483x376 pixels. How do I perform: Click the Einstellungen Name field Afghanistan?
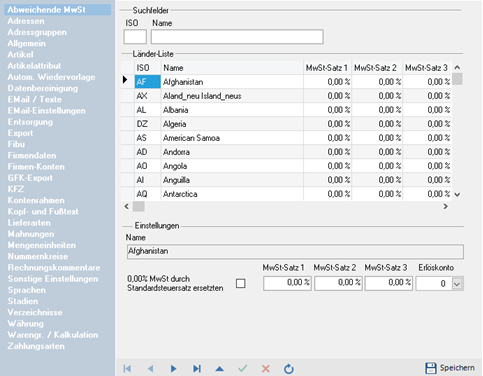[x=295, y=251]
